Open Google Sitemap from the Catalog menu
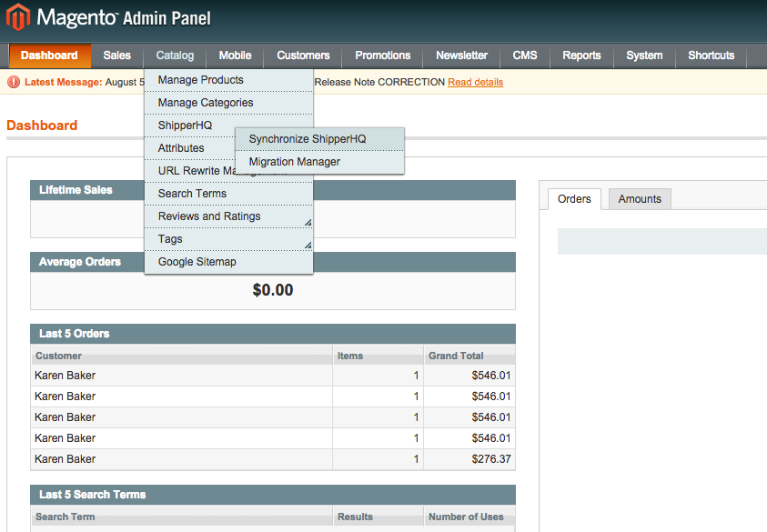This screenshot has height=532, width=767. click(x=197, y=262)
